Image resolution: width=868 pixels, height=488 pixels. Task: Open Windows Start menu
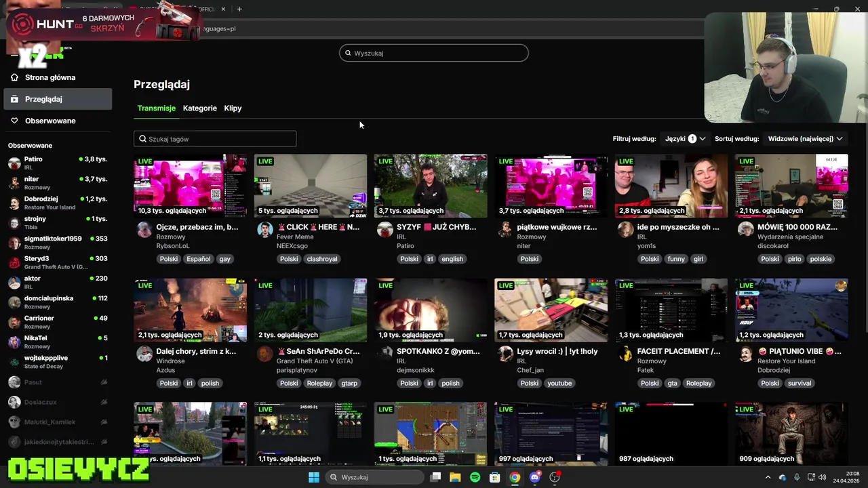pyautogui.click(x=313, y=477)
